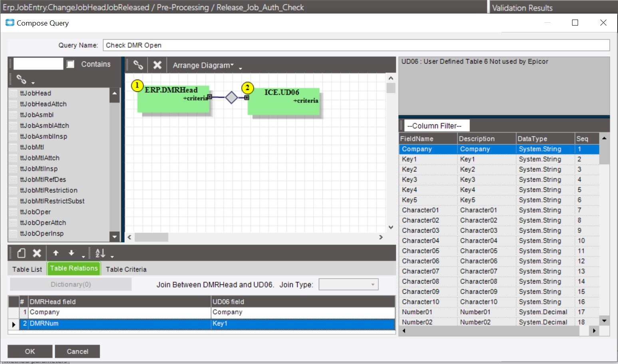Click the OK button
Image resolution: width=618 pixels, height=364 pixels.
click(x=30, y=351)
